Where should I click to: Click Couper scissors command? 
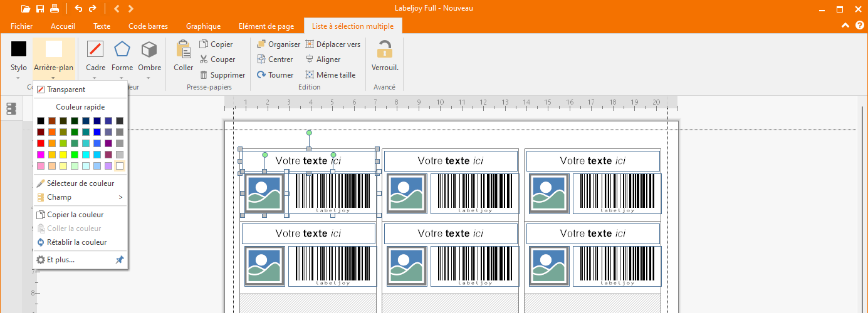pyautogui.click(x=217, y=59)
